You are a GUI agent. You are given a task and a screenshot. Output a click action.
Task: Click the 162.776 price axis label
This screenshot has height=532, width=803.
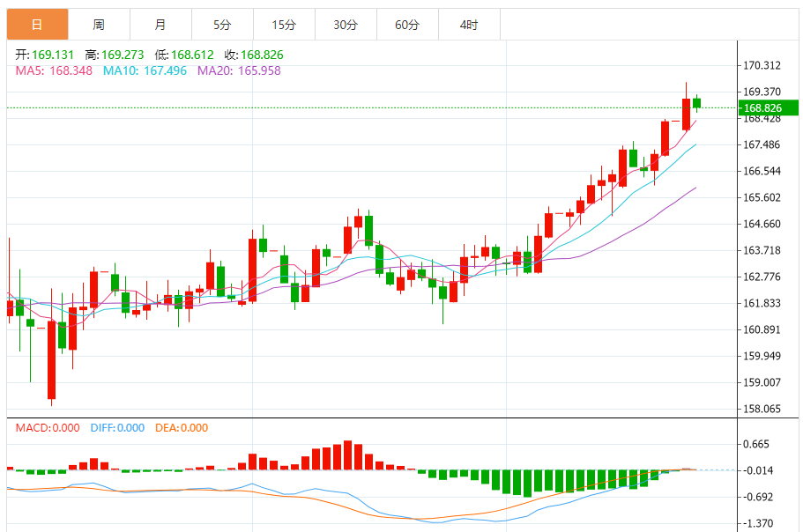(x=762, y=277)
